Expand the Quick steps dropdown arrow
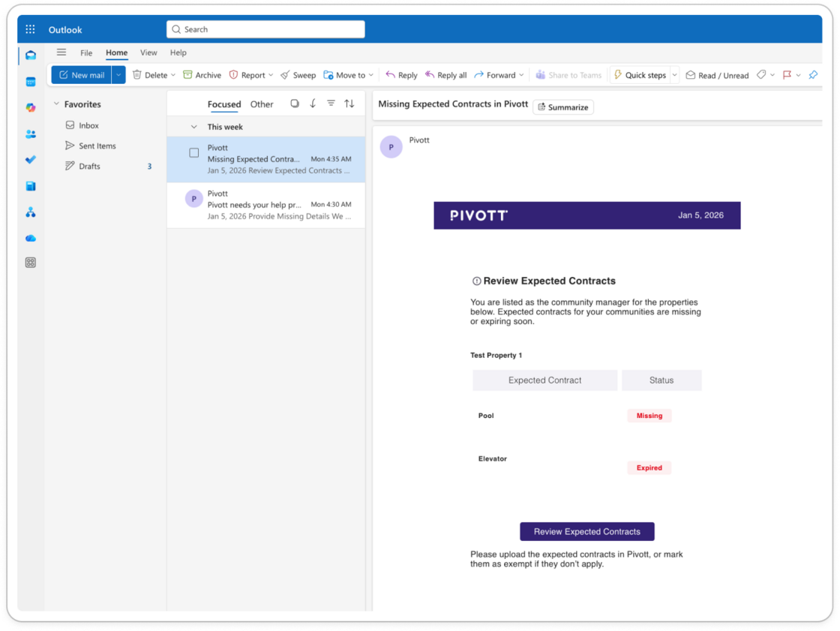 pyautogui.click(x=674, y=75)
